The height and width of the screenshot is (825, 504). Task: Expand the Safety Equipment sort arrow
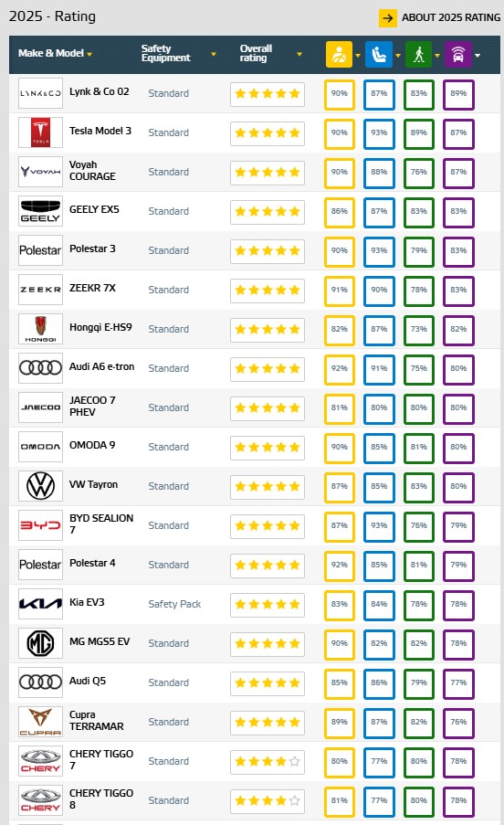coord(214,54)
